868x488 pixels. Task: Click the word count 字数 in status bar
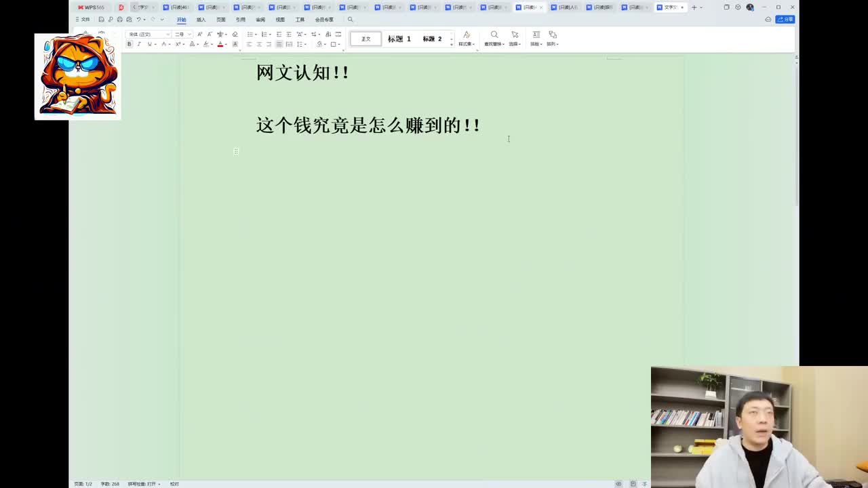point(110,484)
